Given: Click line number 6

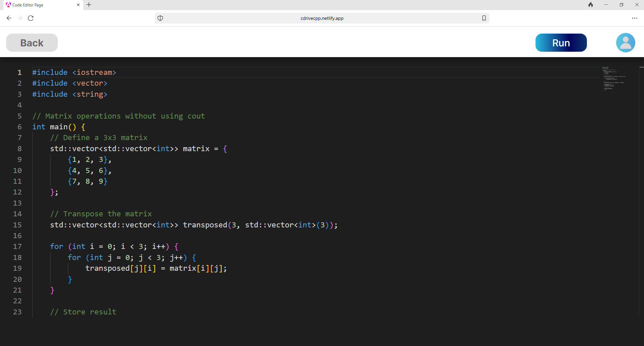Looking at the screenshot, I should (19, 127).
